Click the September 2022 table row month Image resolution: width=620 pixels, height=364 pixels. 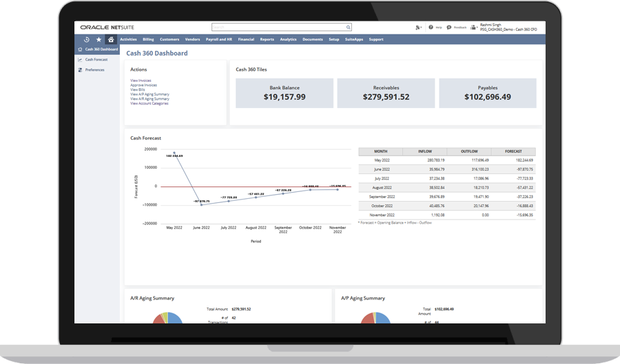coord(381,197)
